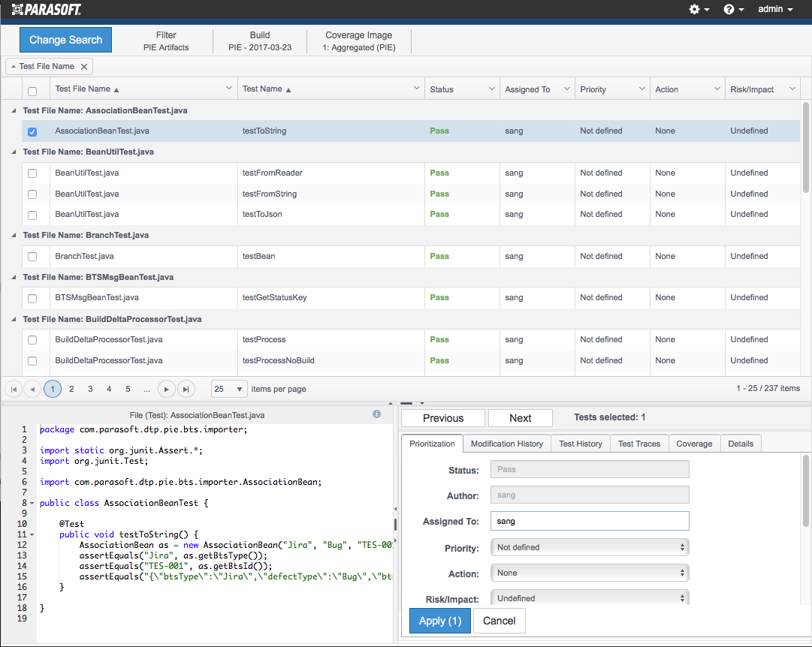
Task: Open the Status column menu
Action: [491, 89]
